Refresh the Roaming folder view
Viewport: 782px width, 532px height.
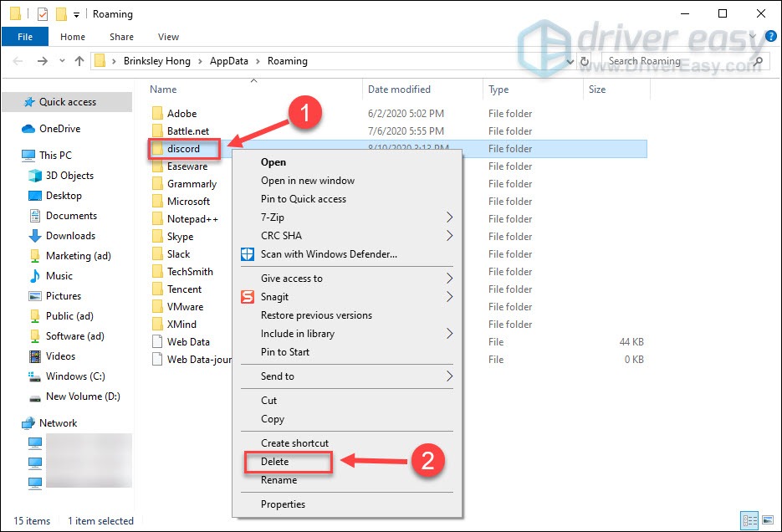585,60
